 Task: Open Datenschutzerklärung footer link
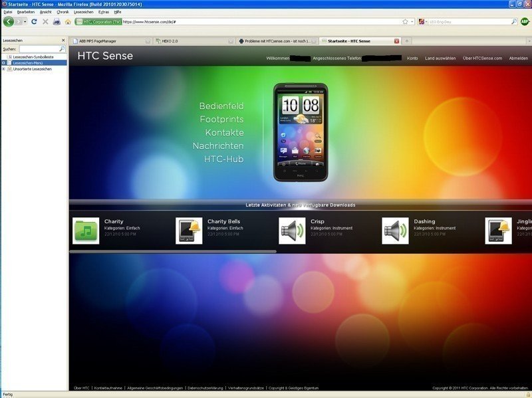point(205,388)
